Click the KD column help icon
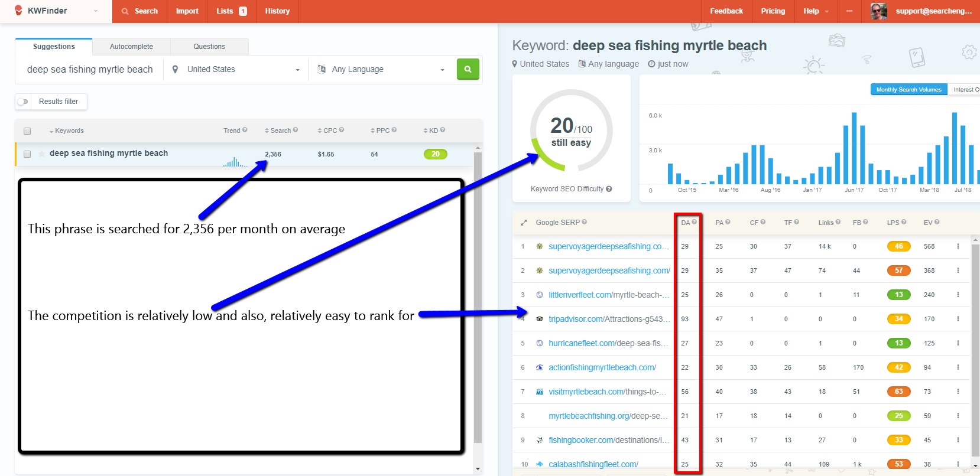Image resolution: width=980 pixels, height=476 pixels. tap(443, 130)
